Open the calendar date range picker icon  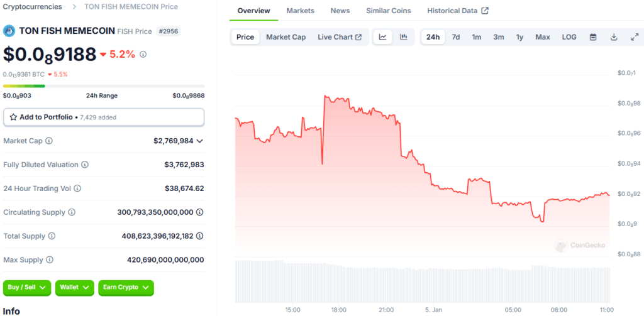[x=593, y=37]
